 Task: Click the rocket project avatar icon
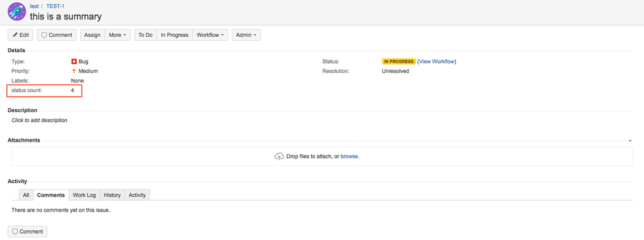[17, 12]
